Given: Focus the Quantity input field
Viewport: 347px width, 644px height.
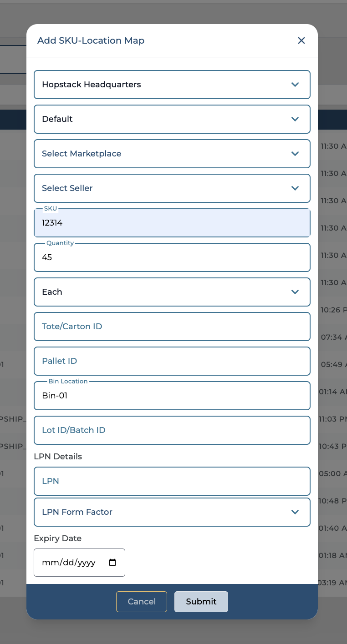Looking at the screenshot, I should (172, 257).
